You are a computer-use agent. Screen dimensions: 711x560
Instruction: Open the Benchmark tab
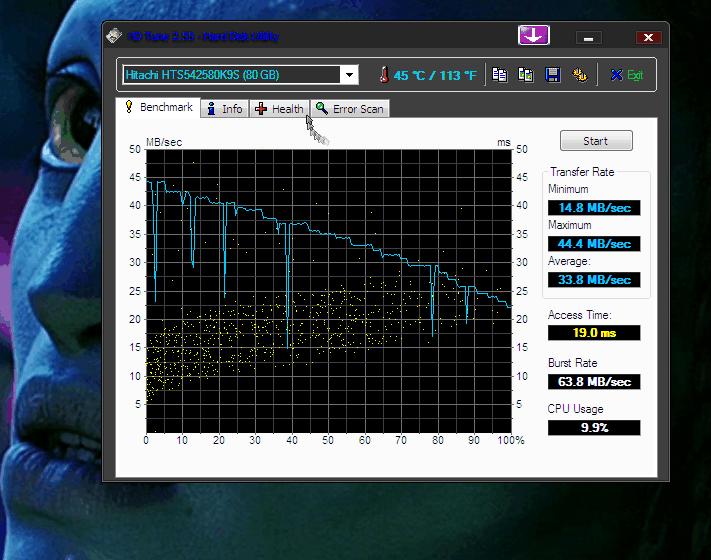pyautogui.click(x=158, y=108)
